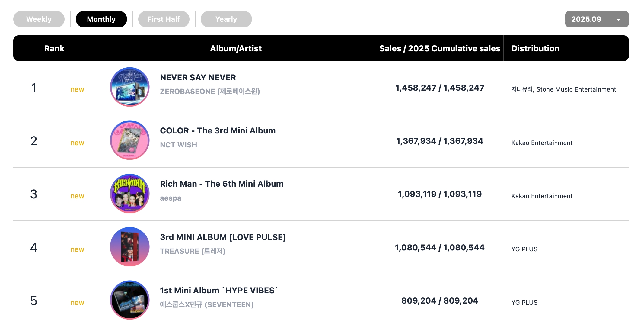644x331 pixels.
Task: Select the Monthly chart tab
Action: pos(101,19)
